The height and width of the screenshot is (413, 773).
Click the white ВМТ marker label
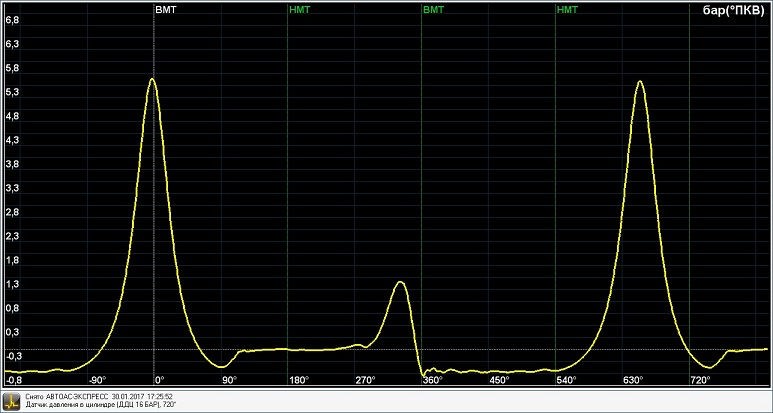pyautogui.click(x=166, y=10)
